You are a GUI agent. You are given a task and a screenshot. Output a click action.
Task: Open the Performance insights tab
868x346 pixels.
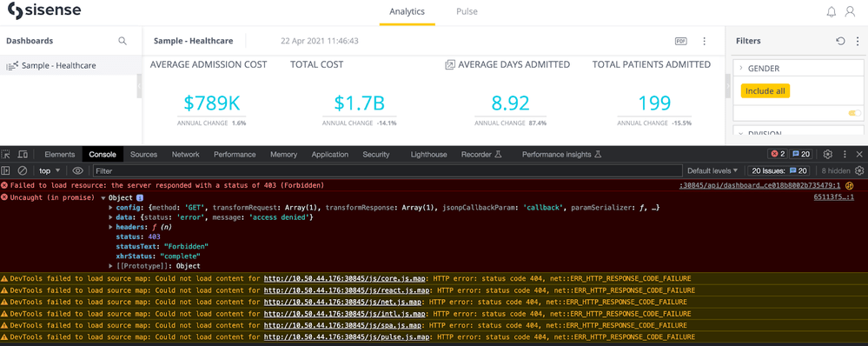[x=561, y=155]
